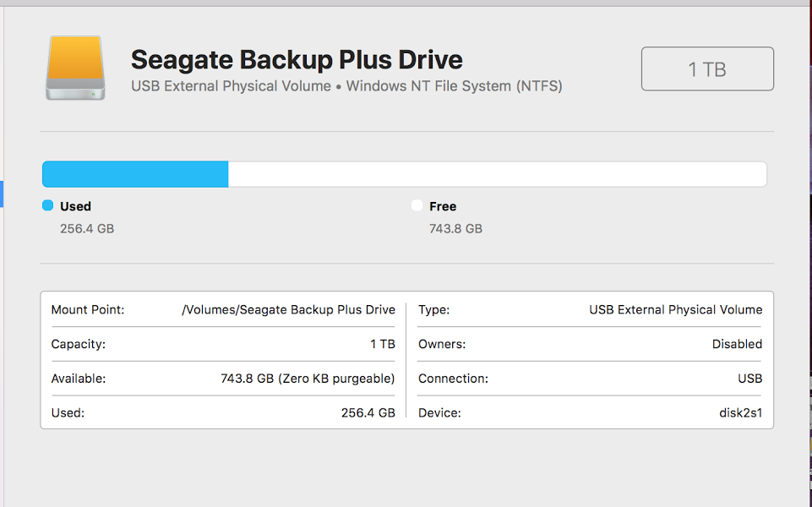The width and height of the screenshot is (812, 507).
Task: Click the Free legend label
Action: point(443,206)
